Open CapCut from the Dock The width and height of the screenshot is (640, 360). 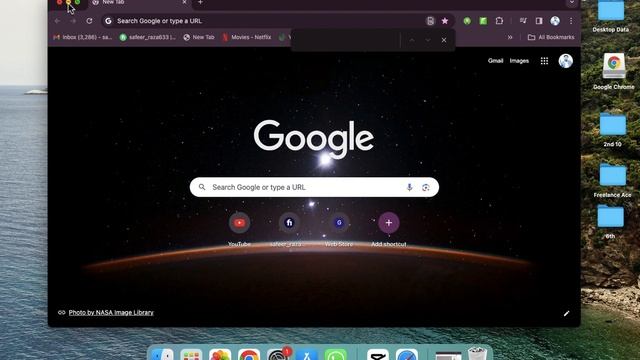(378, 354)
